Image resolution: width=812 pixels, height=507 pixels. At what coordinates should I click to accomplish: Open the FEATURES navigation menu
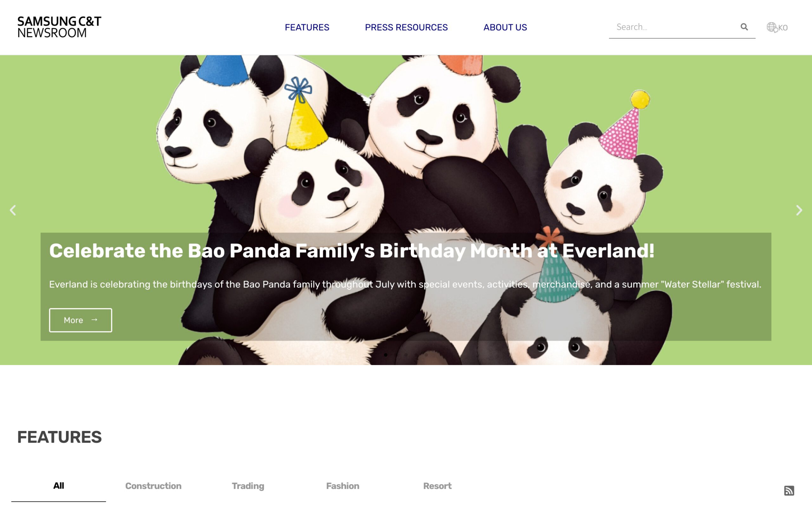pos(307,27)
